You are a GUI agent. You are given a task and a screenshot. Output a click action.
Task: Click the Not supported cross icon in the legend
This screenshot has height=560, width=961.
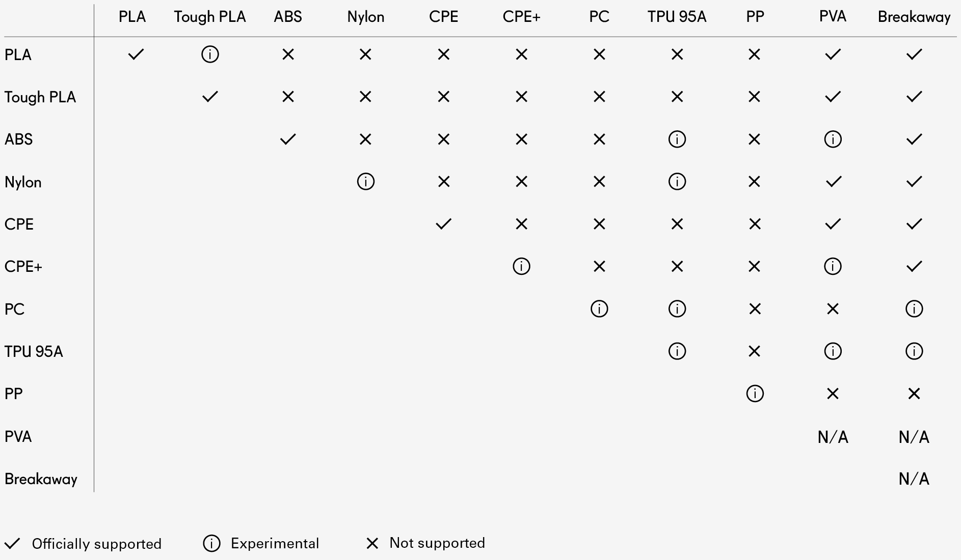(372, 543)
